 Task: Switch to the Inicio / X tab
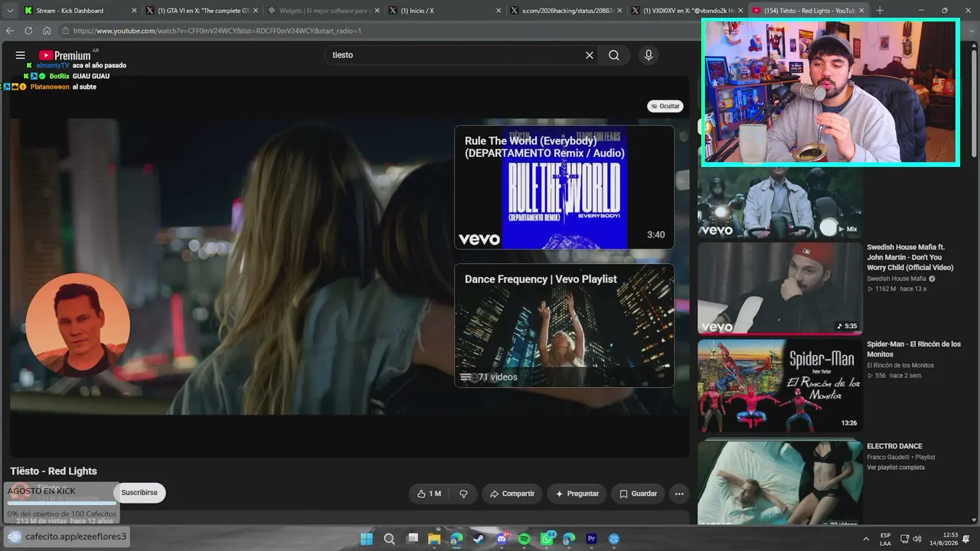pyautogui.click(x=444, y=11)
